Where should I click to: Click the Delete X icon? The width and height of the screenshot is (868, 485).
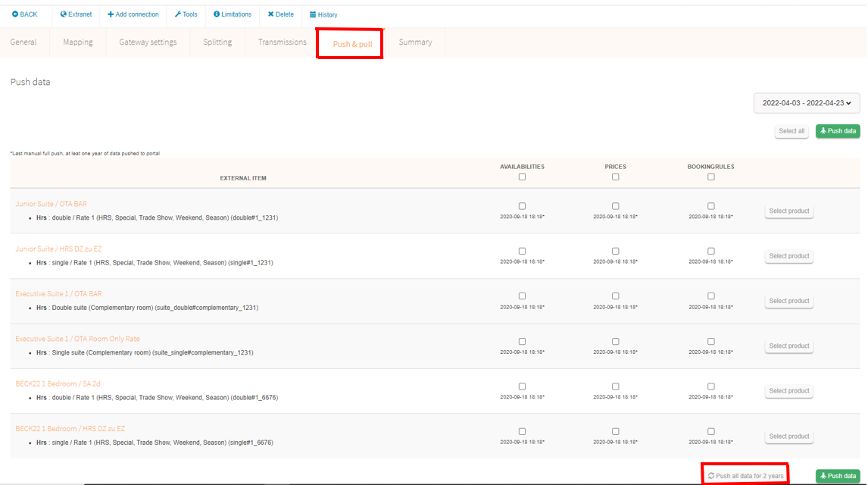[x=270, y=14]
